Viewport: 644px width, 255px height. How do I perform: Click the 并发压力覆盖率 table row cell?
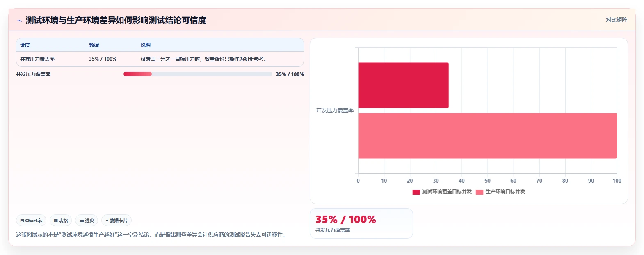[37, 59]
